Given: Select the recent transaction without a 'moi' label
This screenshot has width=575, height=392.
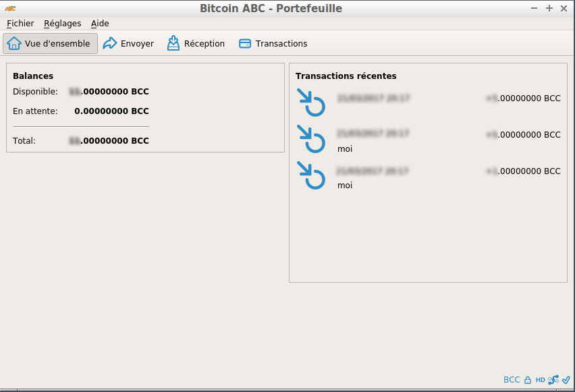Looking at the screenshot, I should [429, 103].
